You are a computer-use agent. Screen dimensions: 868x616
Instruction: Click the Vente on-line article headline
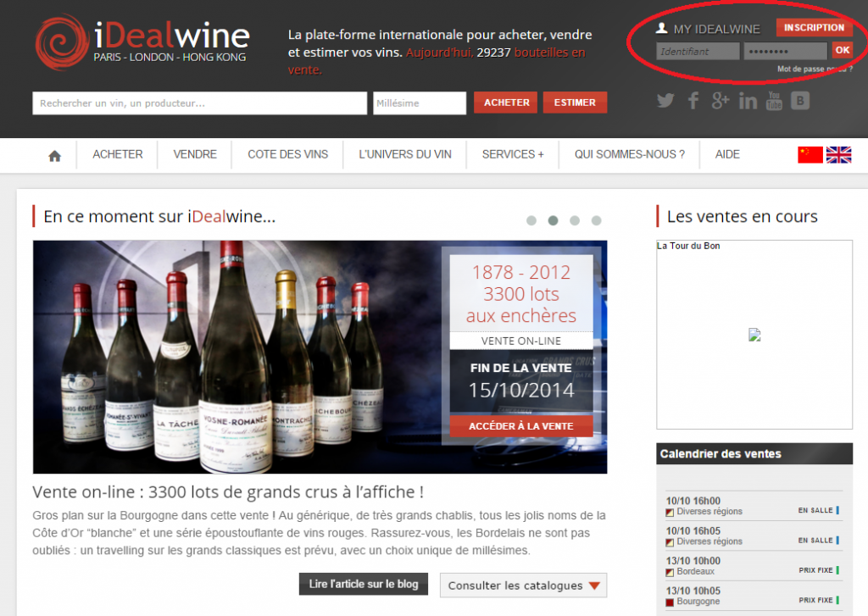click(228, 491)
